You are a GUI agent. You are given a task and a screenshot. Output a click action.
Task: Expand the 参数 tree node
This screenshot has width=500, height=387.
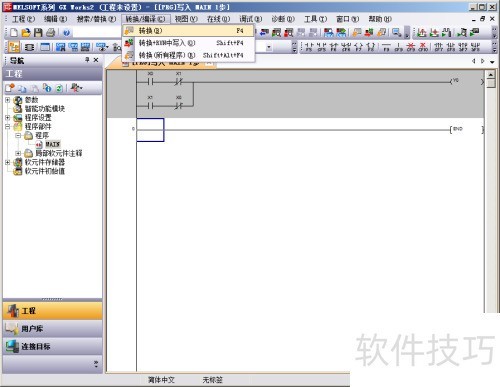click(8, 100)
